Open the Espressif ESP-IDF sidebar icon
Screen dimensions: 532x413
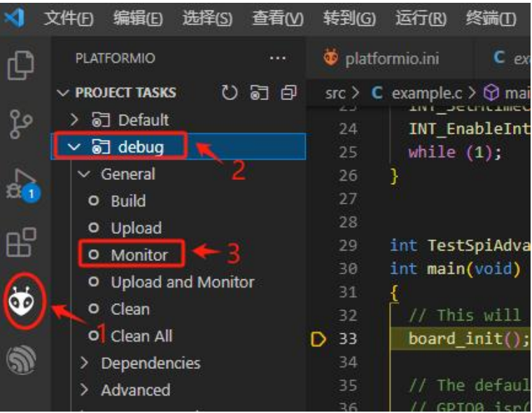(x=21, y=360)
